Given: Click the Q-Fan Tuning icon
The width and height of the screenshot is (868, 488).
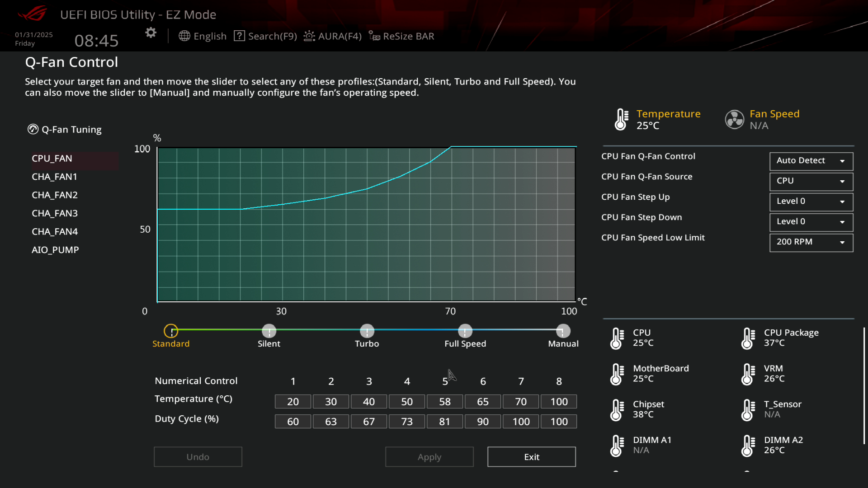Looking at the screenshot, I should [32, 130].
